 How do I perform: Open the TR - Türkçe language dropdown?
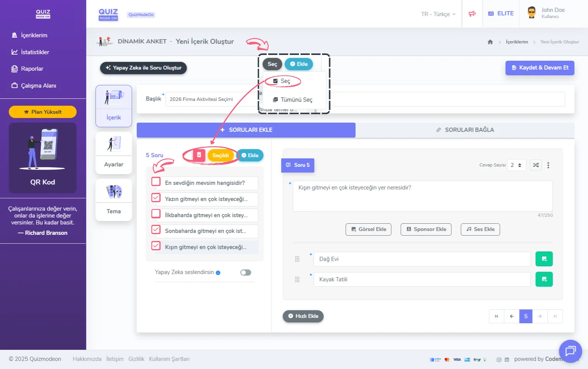438,14
